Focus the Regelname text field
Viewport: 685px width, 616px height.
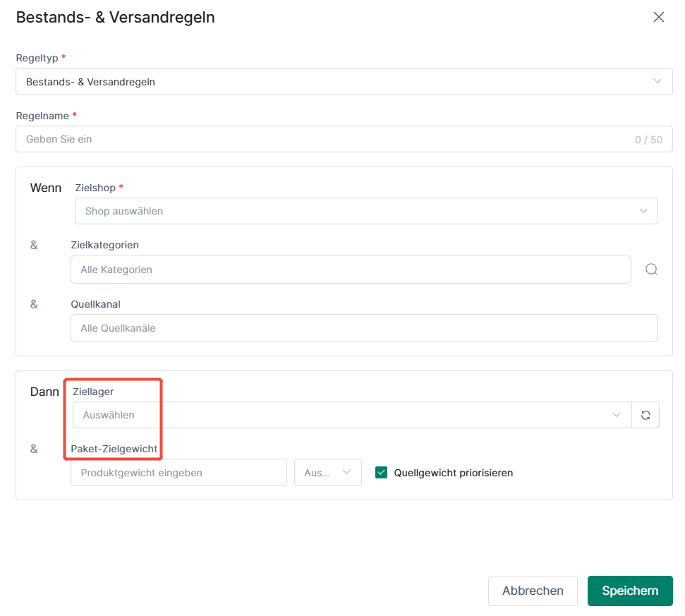coord(344,140)
